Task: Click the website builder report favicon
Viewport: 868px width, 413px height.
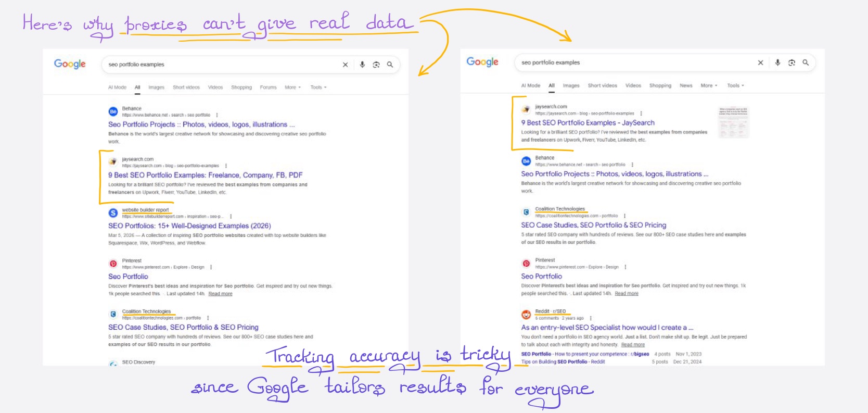Action: tap(113, 212)
